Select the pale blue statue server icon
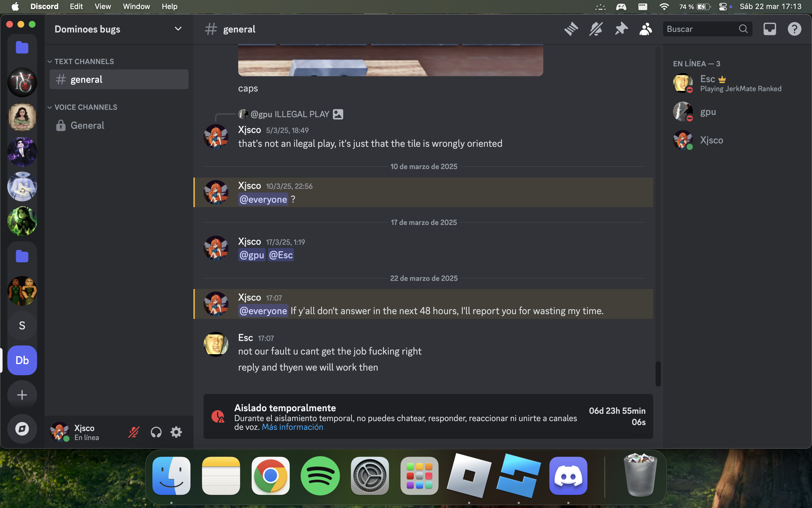The height and width of the screenshot is (508, 812). point(22,187)
